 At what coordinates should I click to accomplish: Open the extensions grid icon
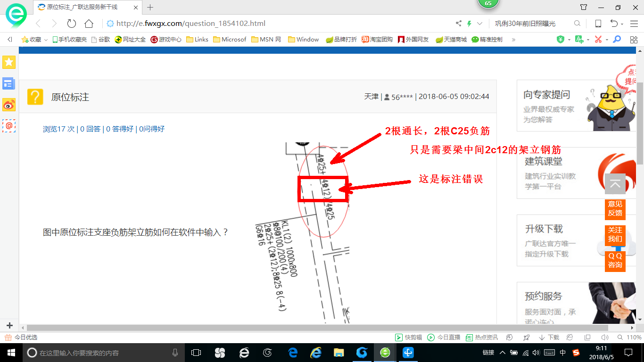click(x=634, y=40)
